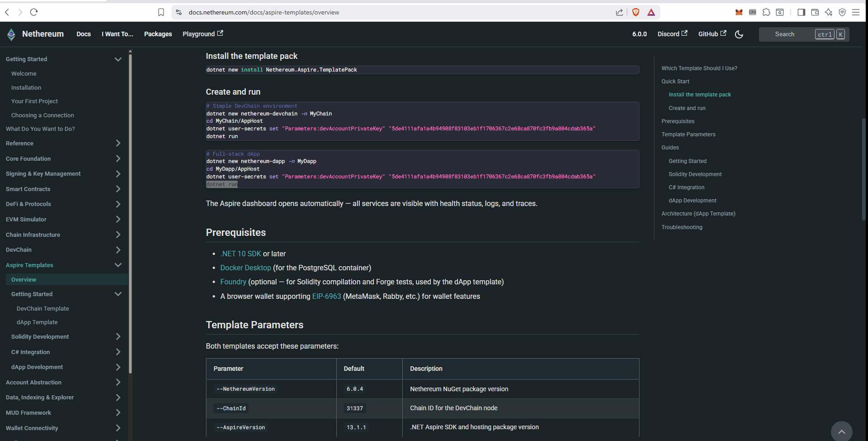868x441 pixels.
Task: Collapse the Aspire Templates section
Action: (118, 265)
